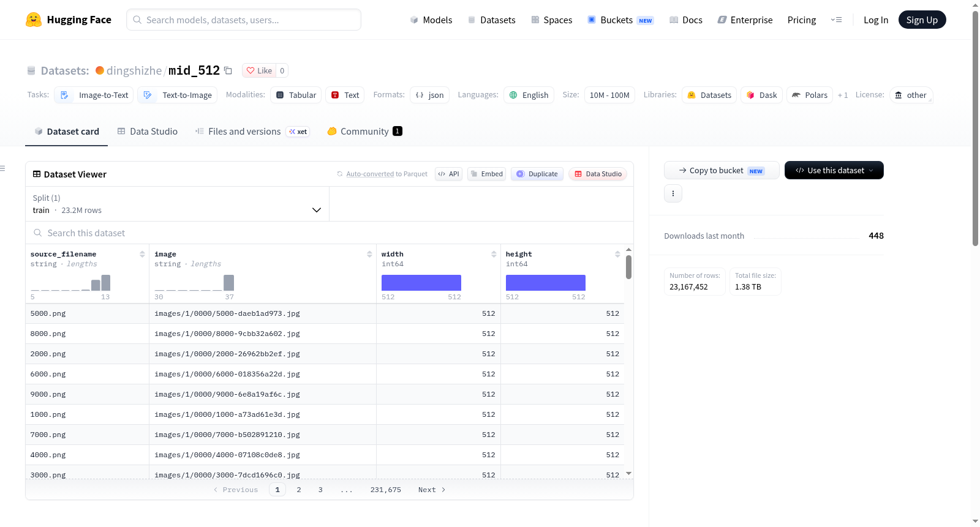Switch to the Dataset card tab
This screenshot has width=980, height=527.
pyautogui.click(x=66, y=131)
